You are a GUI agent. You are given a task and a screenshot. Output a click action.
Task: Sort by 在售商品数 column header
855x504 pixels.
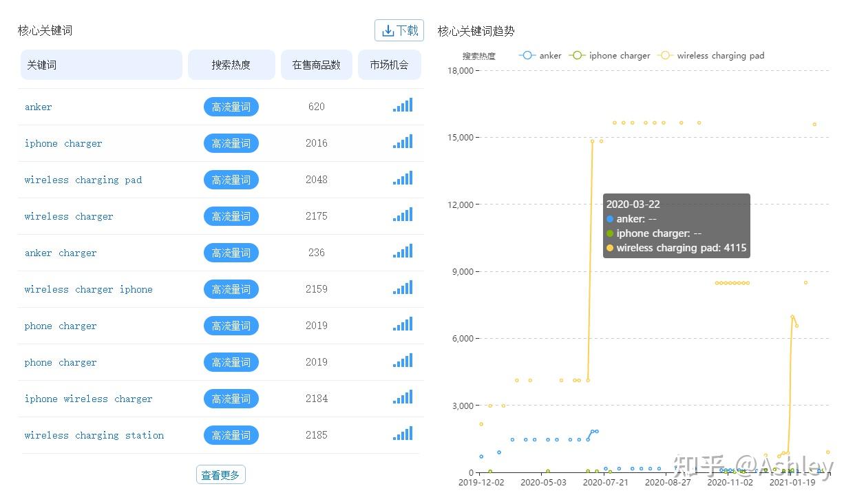317,65
